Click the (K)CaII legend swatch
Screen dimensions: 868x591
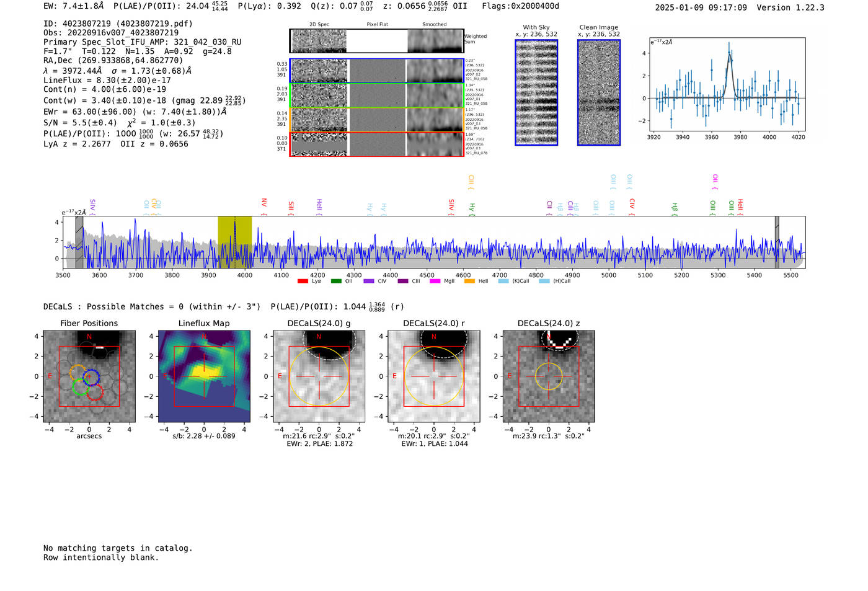coord(503,282)
